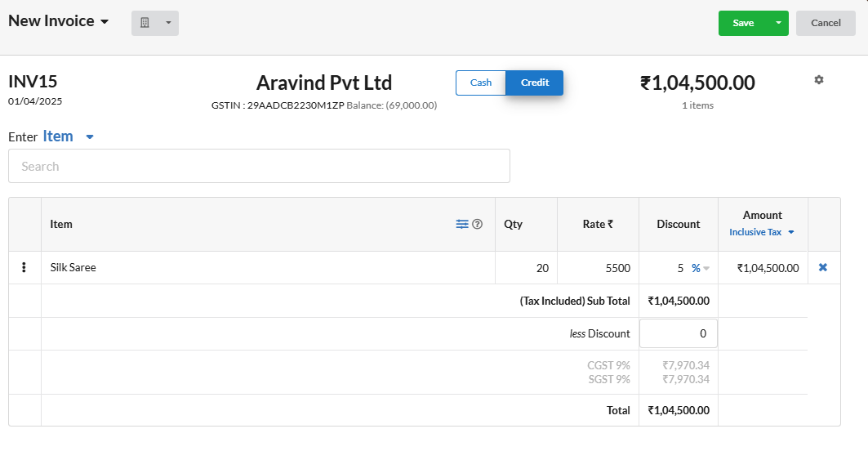868x469 pixels.
Task: Change discount type percent dropdown
Action: pyautogui.click(x=701, y=268)
